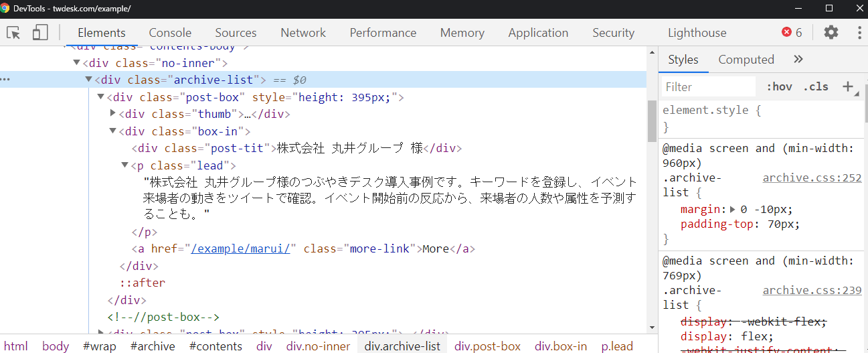Open the archive.css:239 source link
Viewport: 868px width, 353px height.
point(812,290)
